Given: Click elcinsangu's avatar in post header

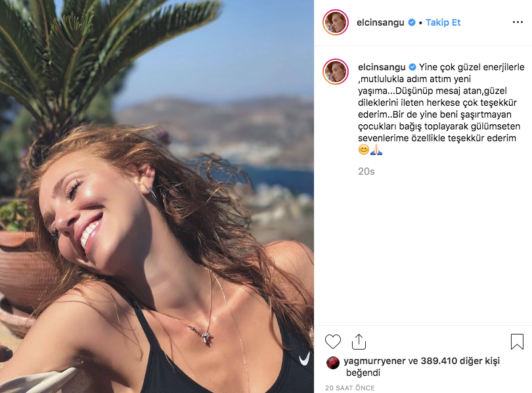Looking at the screenshot, I should pyautogui.click(x=335, y=22).
